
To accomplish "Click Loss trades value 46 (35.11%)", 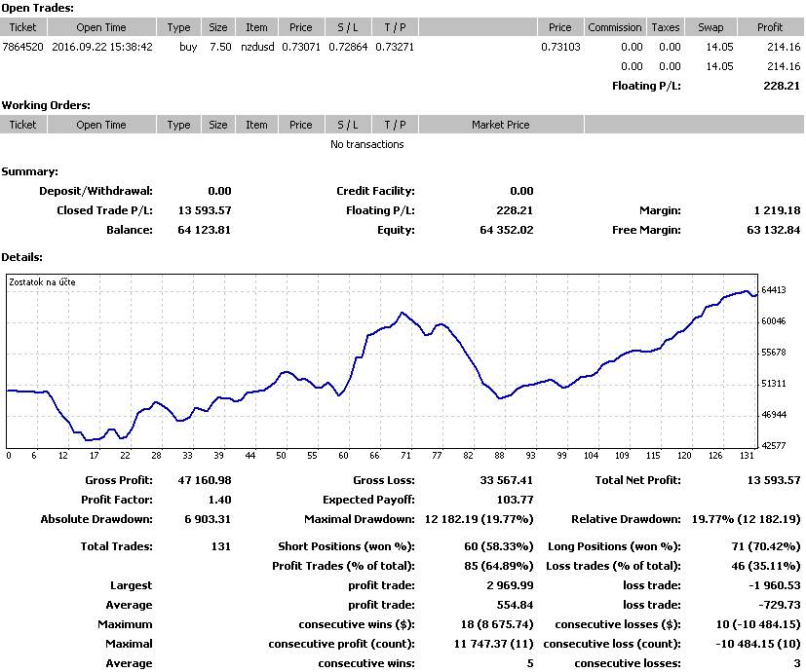I will pyautogui.click(x=766, y=566).
